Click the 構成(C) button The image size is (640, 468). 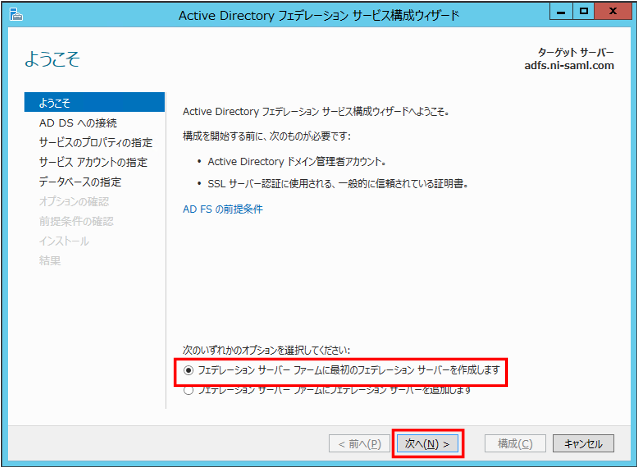point(515,444)
